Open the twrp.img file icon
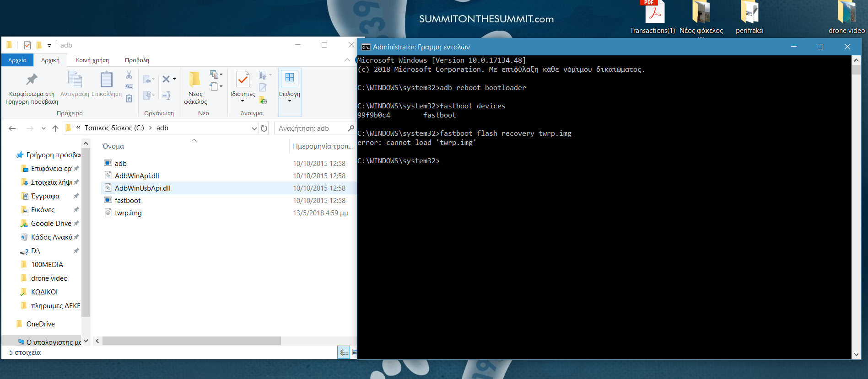Screen dimensions: 868x379 (108, 213)
